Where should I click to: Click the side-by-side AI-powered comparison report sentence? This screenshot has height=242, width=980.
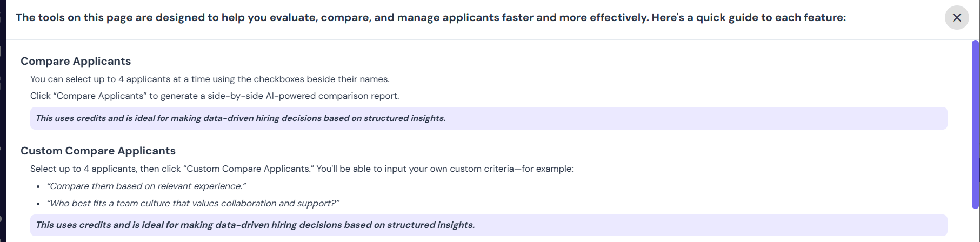coord(215,96)
